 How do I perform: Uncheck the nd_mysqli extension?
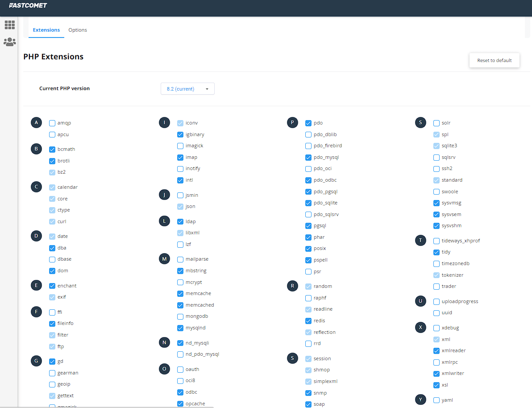point(180,343)
